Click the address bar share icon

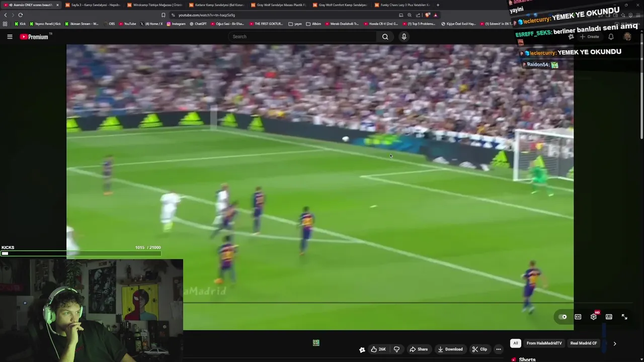[x=418, y=15]
